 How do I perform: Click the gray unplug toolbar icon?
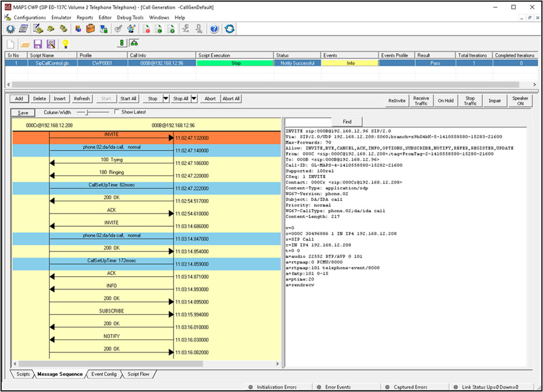coord(199,29)
